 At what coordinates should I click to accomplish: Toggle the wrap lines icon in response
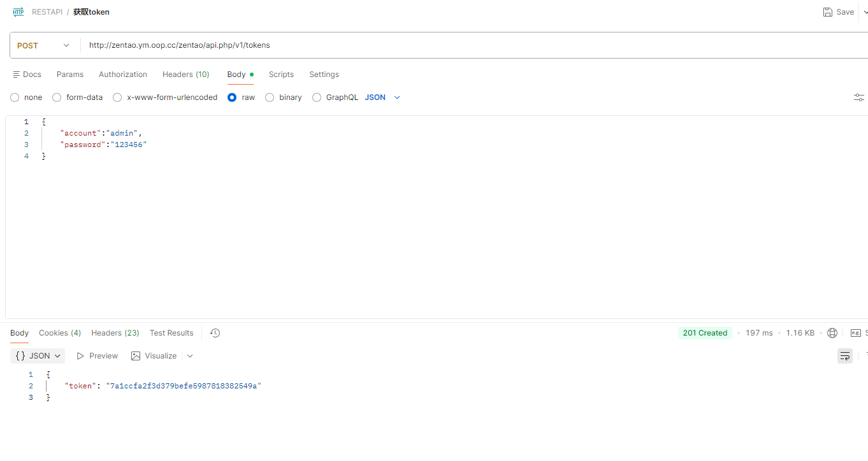click(x=845, y=356)
